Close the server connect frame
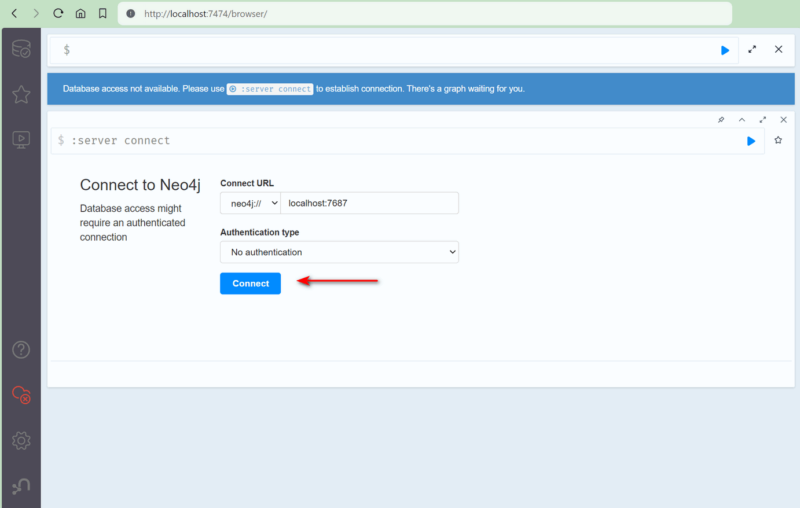Screen dimensions: 800x508 click(784, 120)
